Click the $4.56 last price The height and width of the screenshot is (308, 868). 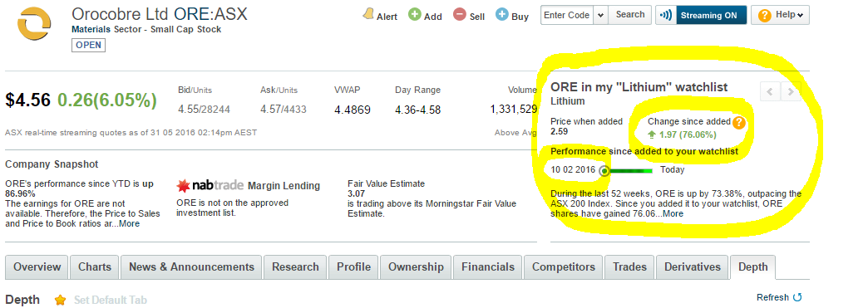pos(27,100)
